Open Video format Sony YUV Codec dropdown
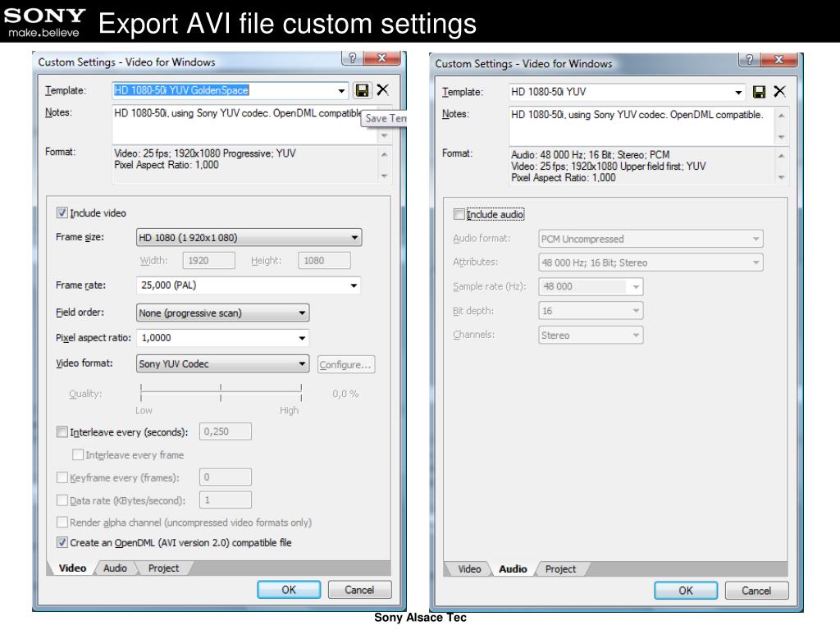Image resolution: width=840 pixels, height=630 pixels. [223, 363]
